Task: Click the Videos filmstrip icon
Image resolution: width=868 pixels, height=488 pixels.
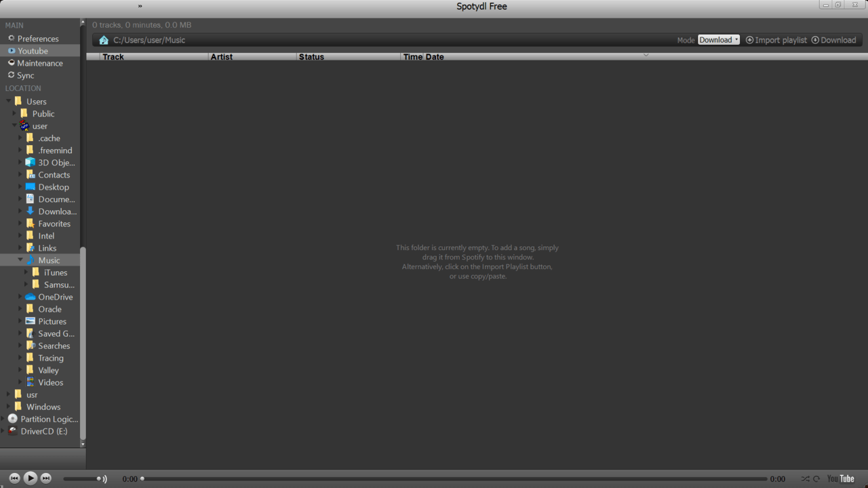Action: tap(30, 382)
